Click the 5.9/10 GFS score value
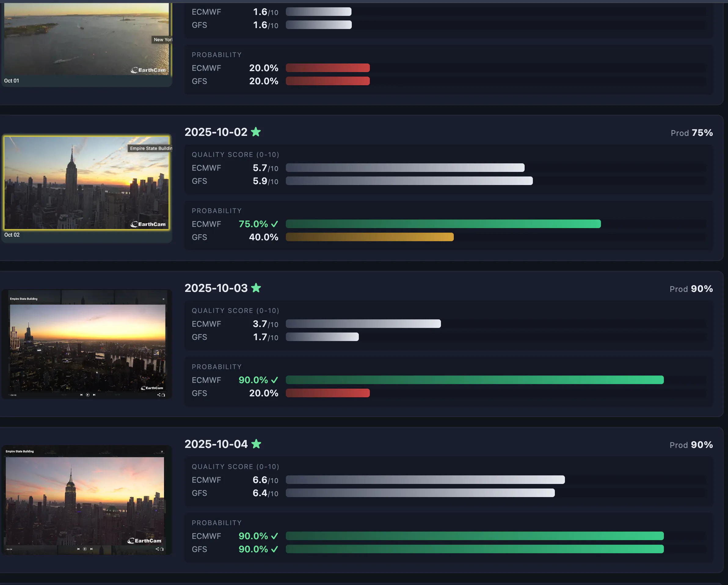 265,181
